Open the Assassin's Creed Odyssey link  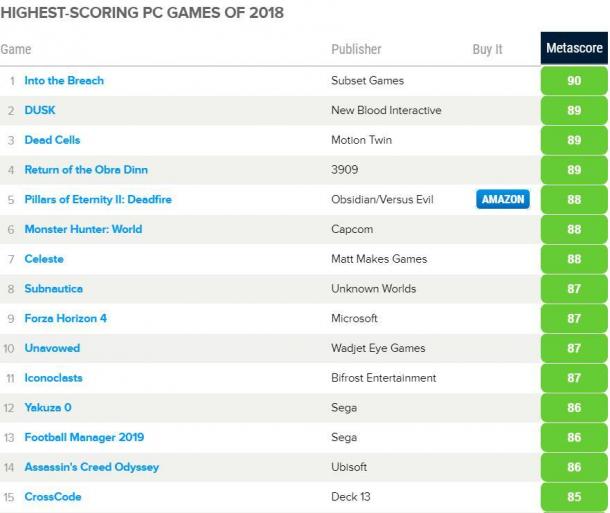click(x=92, y=467)
